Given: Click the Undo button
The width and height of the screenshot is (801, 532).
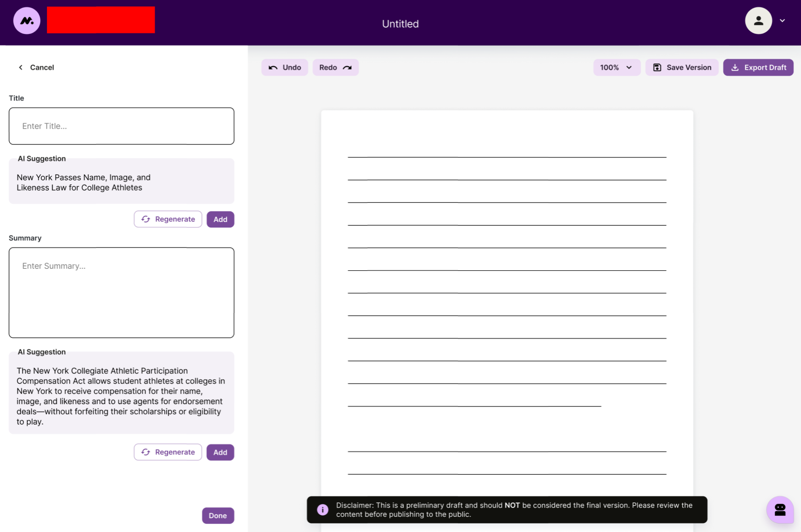Looking at the screenshot, I should pos(285,67).
